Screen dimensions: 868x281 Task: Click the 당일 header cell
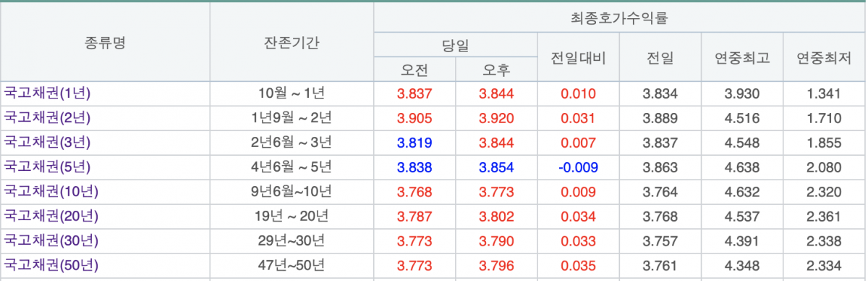click(455, 45)
